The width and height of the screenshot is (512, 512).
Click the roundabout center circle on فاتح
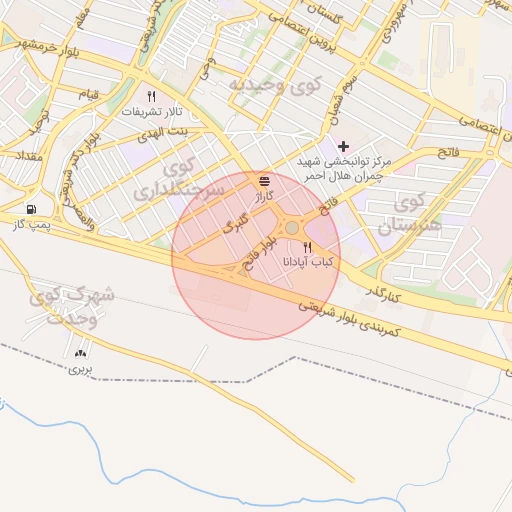[x=292, y=228]
